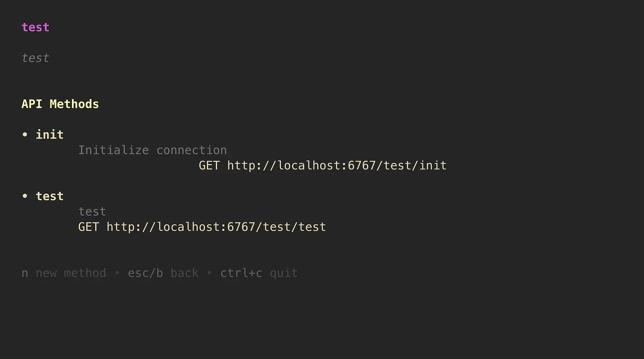Image resolution: width=644 pixels, height=359 pixels.
Task: Click the bullet beside the bold test method
Action: (25, 196)
